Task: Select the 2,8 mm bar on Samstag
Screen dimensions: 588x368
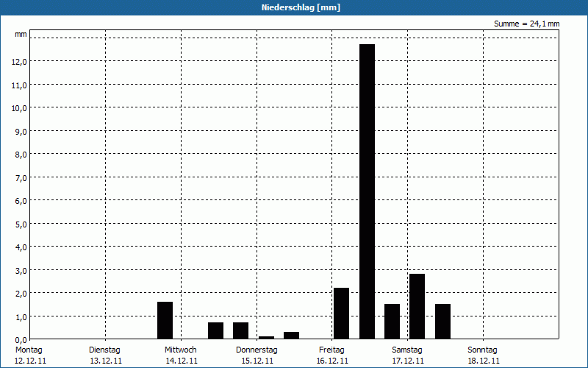Action: (x=417, y=306)
